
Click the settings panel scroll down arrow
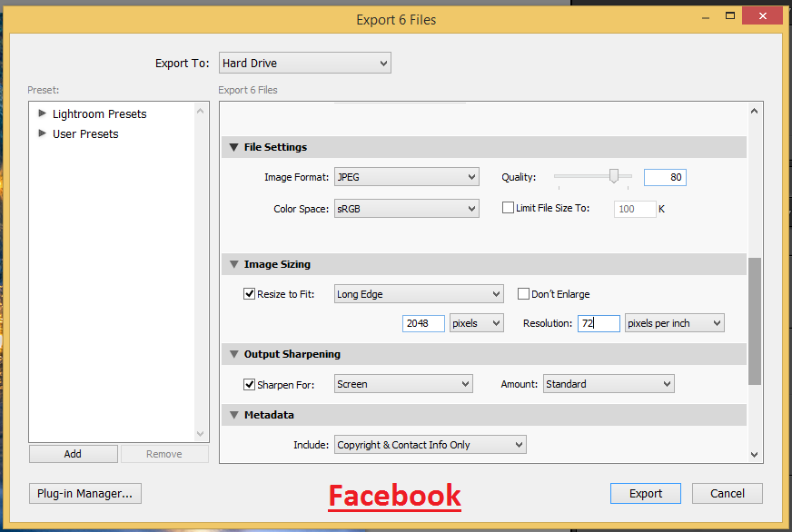754,454
